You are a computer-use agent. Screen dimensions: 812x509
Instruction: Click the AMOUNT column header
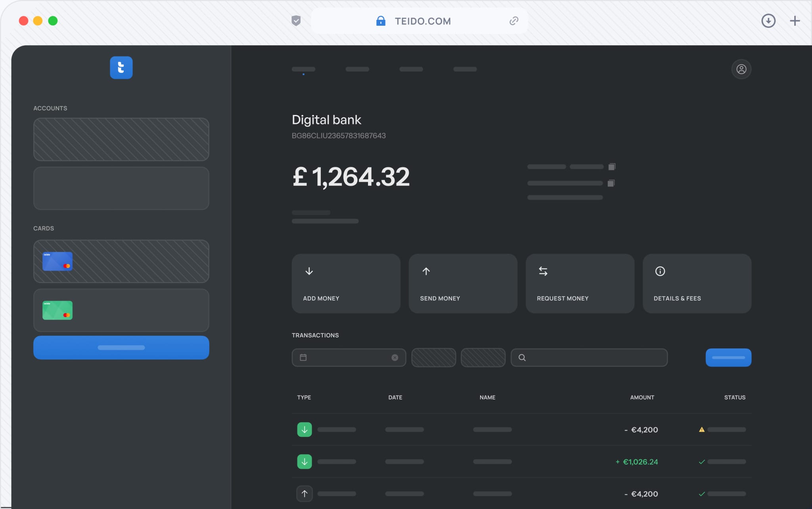click(642, 398)
